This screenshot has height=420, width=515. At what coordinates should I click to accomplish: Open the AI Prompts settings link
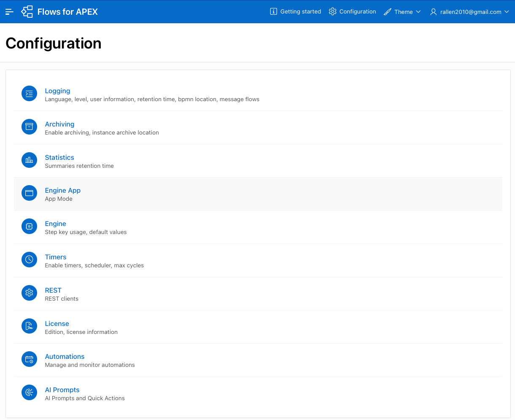tap(62, 390)
